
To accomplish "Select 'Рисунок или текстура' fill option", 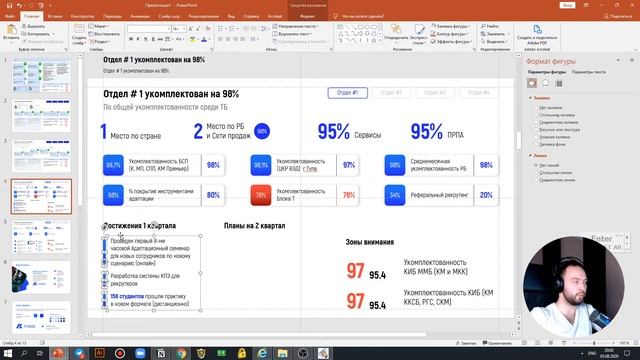I will point(557,130).
